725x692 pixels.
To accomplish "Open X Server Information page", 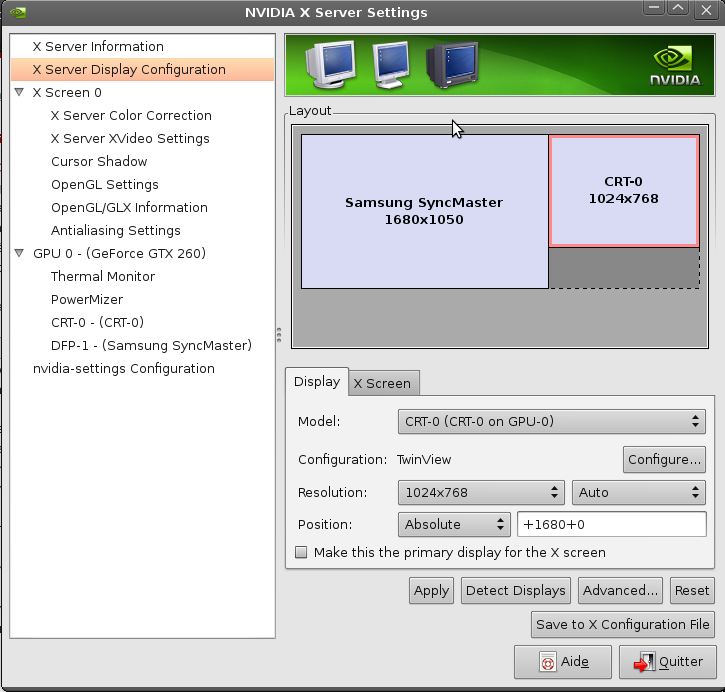I will (142, 46).
